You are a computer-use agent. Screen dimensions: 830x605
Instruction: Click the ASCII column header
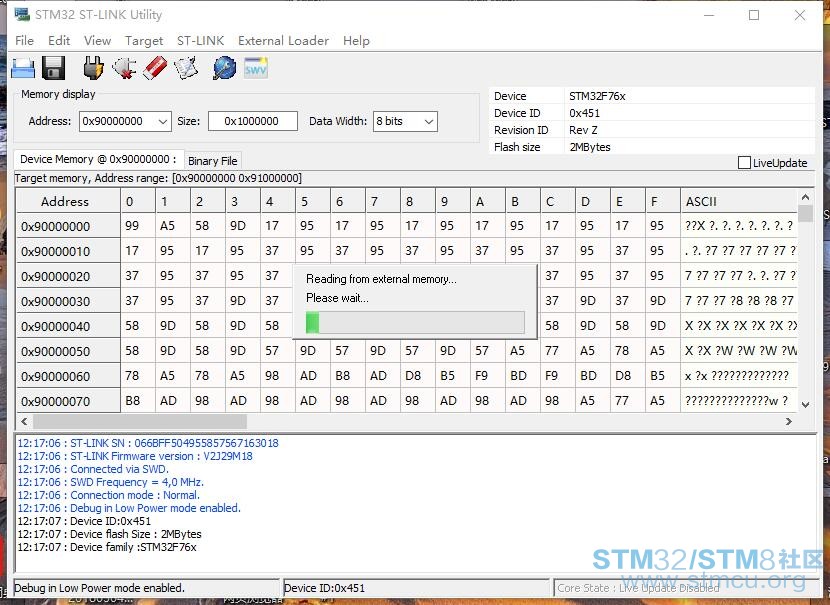[x=738, y=201]
